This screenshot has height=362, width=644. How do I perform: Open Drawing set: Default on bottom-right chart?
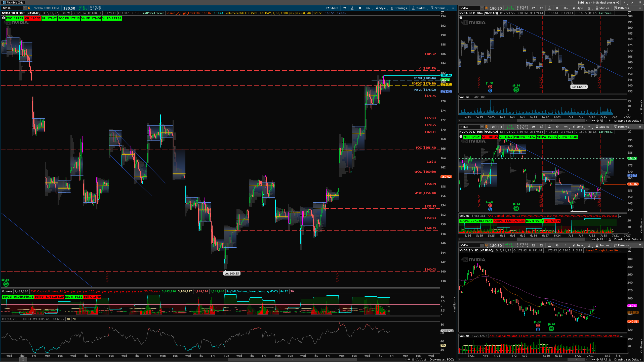coord(628,359)
